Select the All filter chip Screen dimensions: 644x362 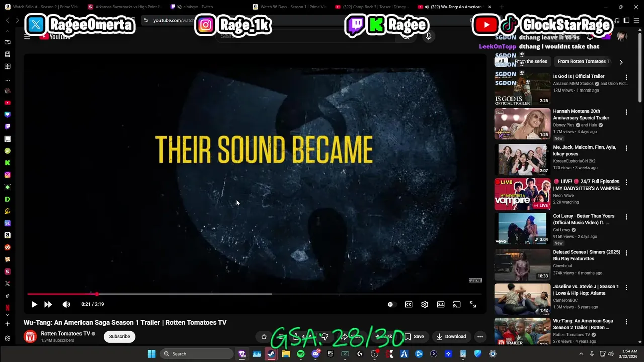click(501, 61)
